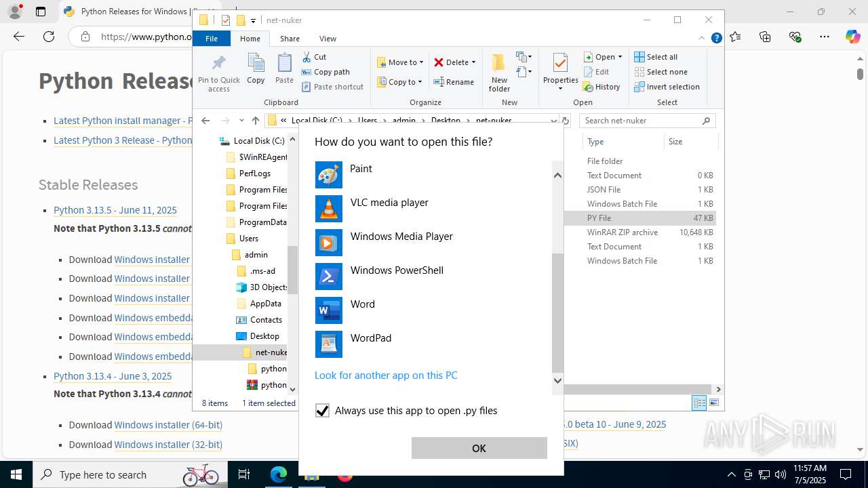Viewport: 868px width, 488px height.
Task: Open file Properties from ribbon
Action: click(560, 73)
